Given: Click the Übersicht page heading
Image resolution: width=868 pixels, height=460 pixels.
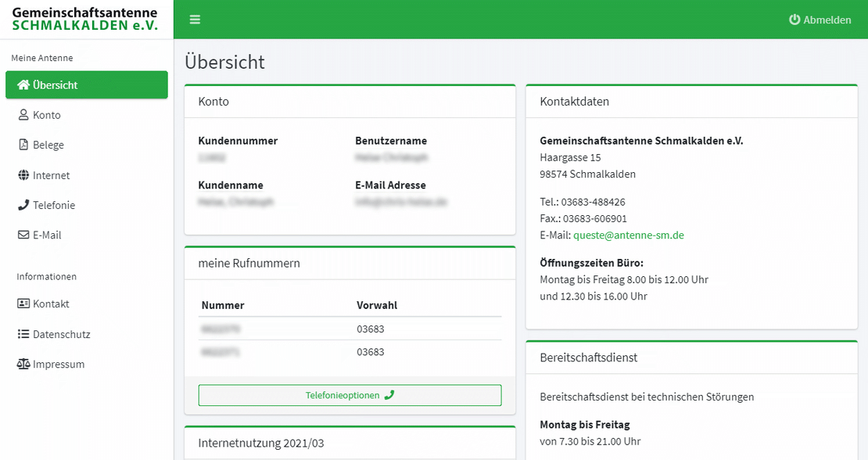Looking at the screenshot, I should point(224,62).
